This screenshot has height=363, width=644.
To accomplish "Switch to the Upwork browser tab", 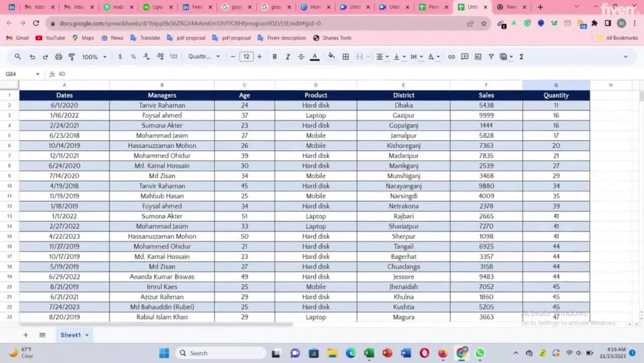I will [x=157, y=7].
